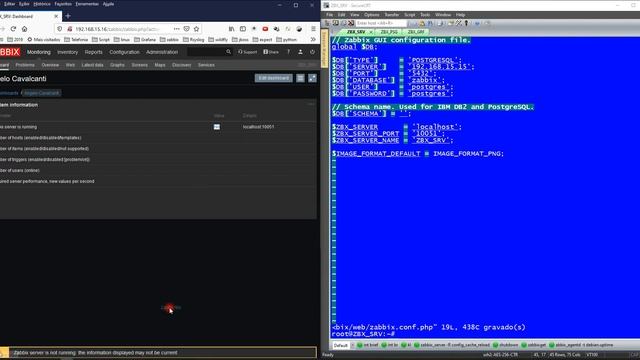Click the Zabbix search magnifier icon
The height and width of the screenshot is (360, 640).
229,52
